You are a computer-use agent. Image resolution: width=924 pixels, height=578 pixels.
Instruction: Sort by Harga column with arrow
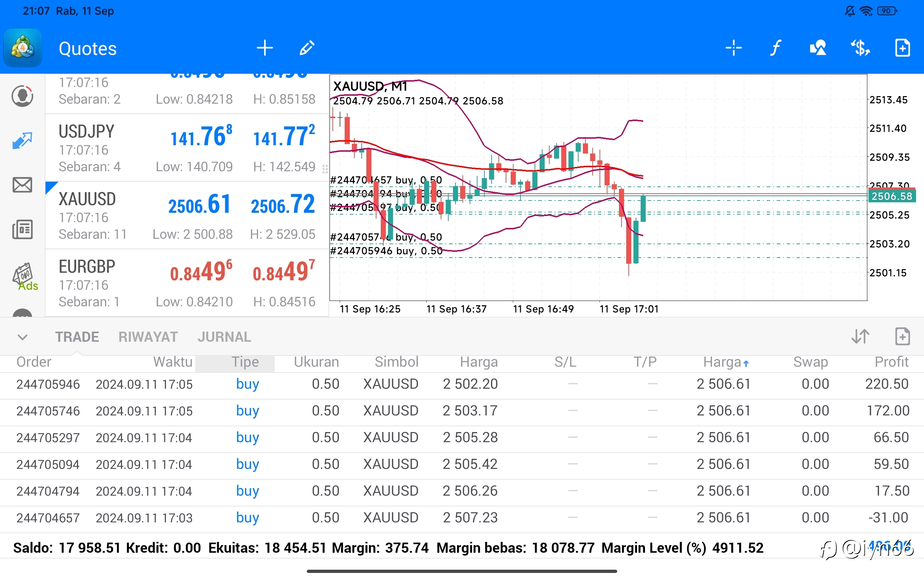click(x=726, y=362)
